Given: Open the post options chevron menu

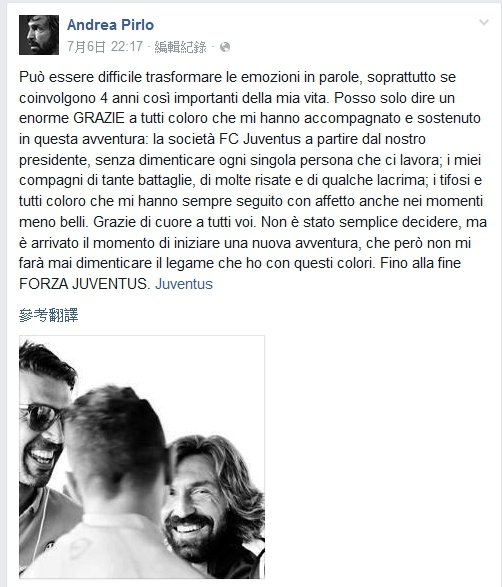Looking at the screenshot, I should (484, 22).
